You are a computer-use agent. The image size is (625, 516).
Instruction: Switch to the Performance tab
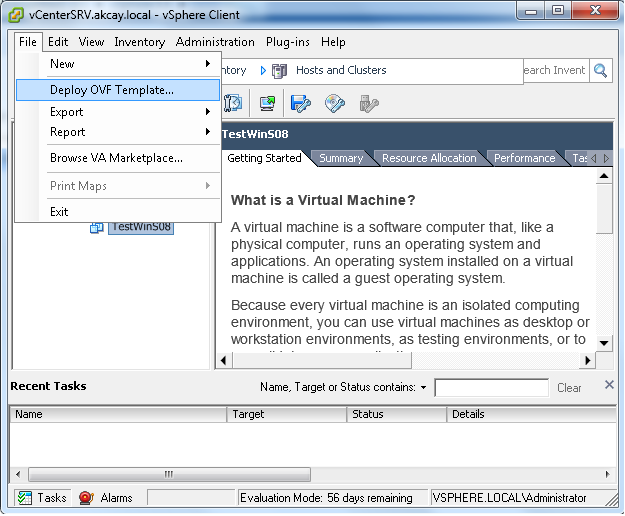point(525,158)
